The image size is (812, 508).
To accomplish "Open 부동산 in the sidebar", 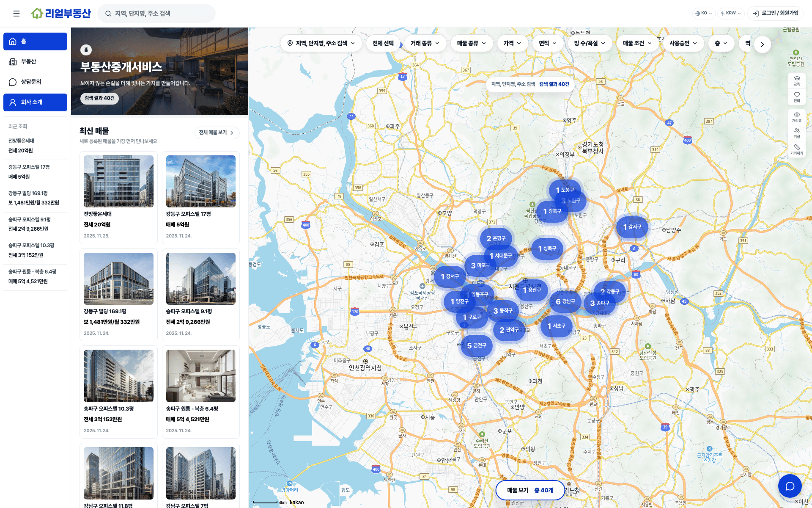I will tap(35, 62).
